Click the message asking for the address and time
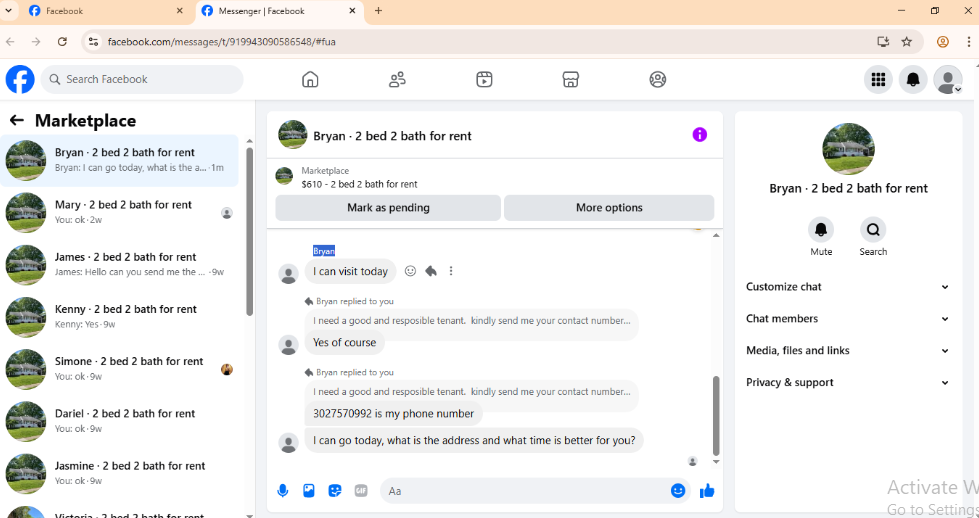 tap(474, 440)
